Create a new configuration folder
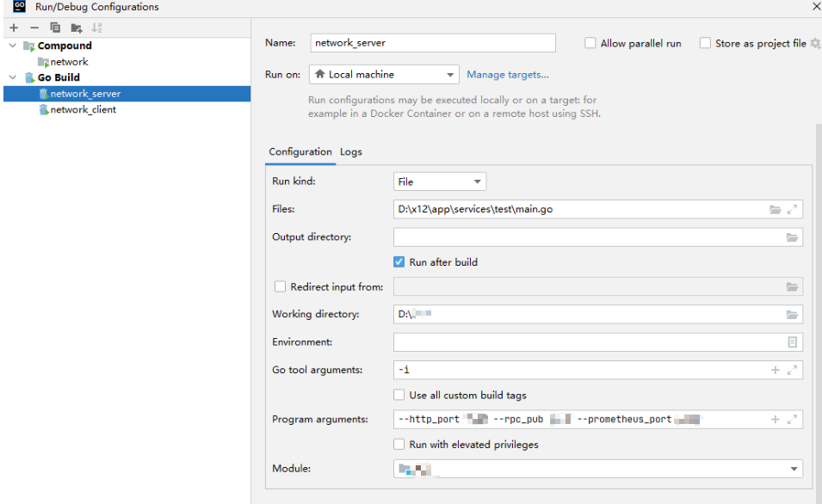Image resolution: width=822 pixels, height=504 pixels. [77, 28]
